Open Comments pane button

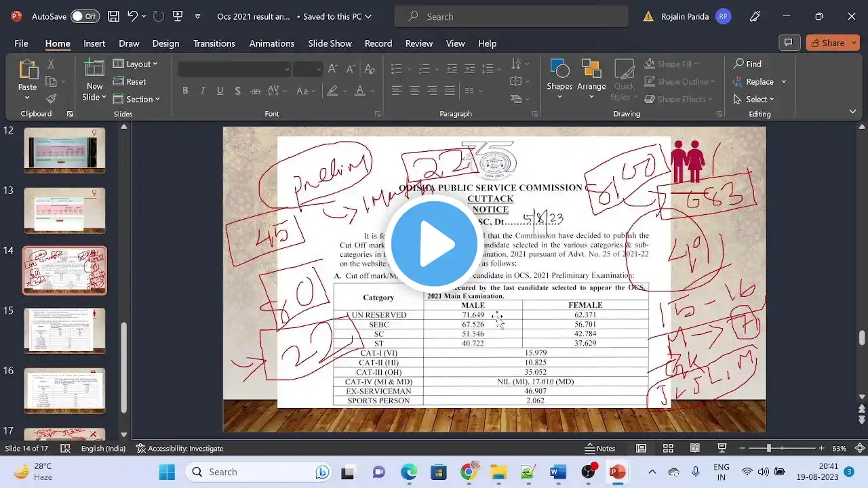[x=788, y=43]
